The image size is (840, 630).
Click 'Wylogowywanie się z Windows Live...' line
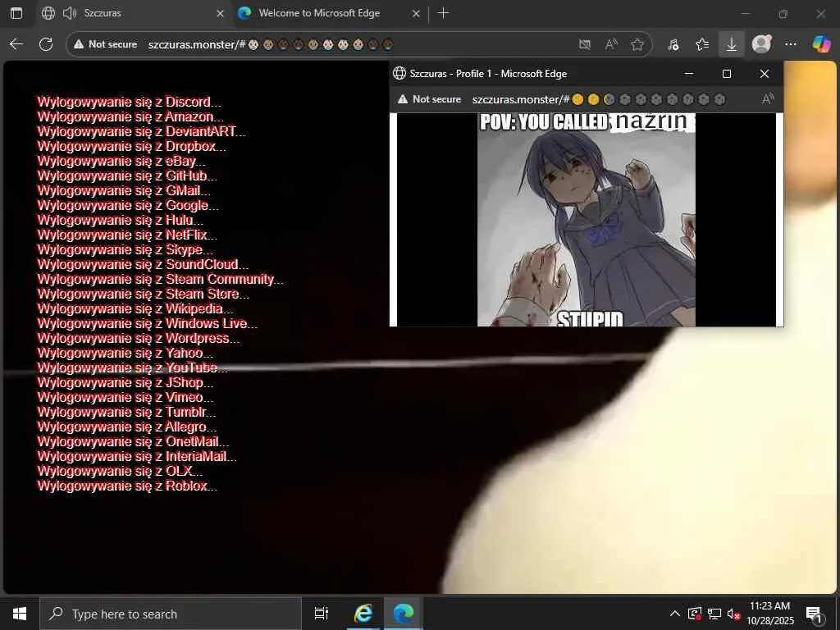(148, 323)
